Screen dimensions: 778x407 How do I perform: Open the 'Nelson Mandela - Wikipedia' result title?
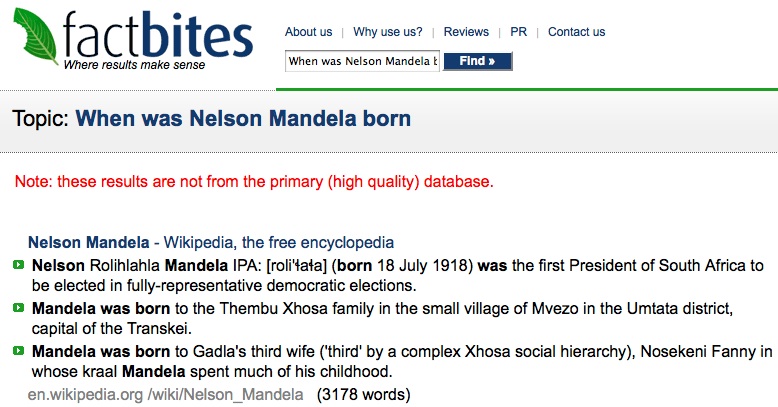pos(211,242)
